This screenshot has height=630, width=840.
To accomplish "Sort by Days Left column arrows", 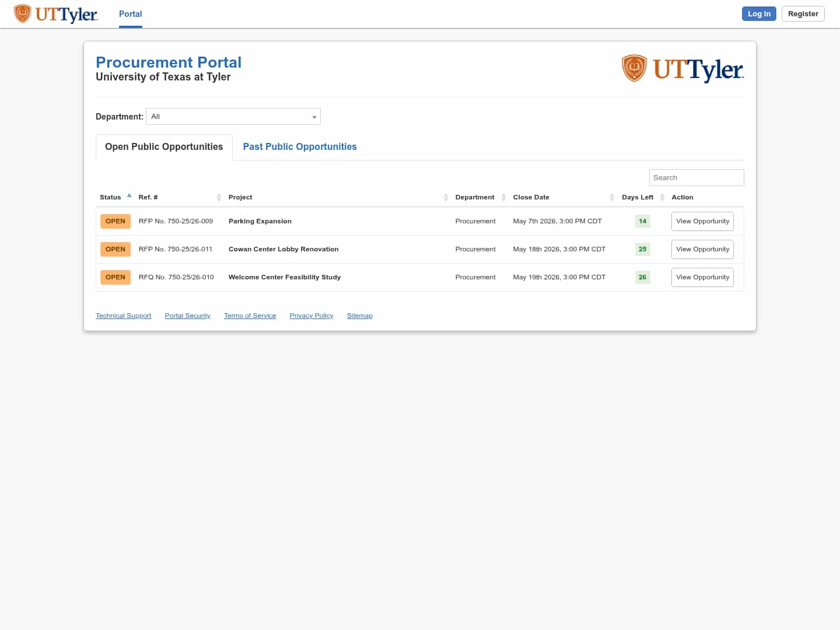I will point(662,198).
